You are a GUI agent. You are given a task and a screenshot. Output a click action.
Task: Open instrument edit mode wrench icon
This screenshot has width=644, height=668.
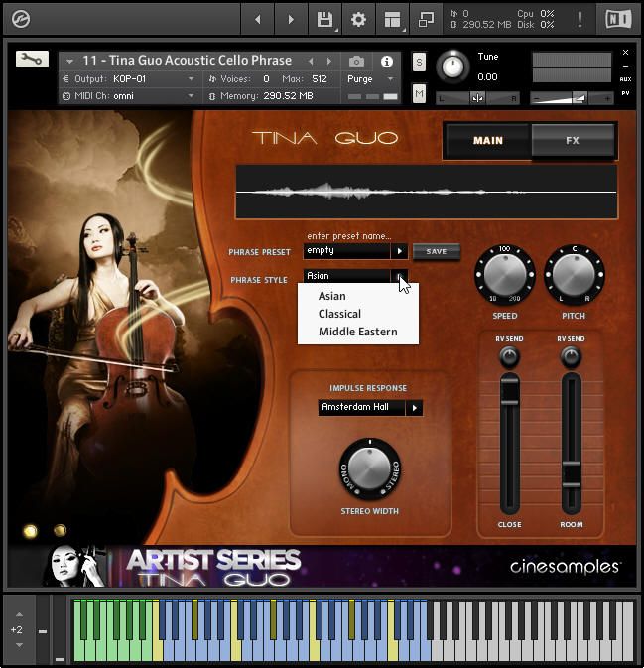point(32,59)
